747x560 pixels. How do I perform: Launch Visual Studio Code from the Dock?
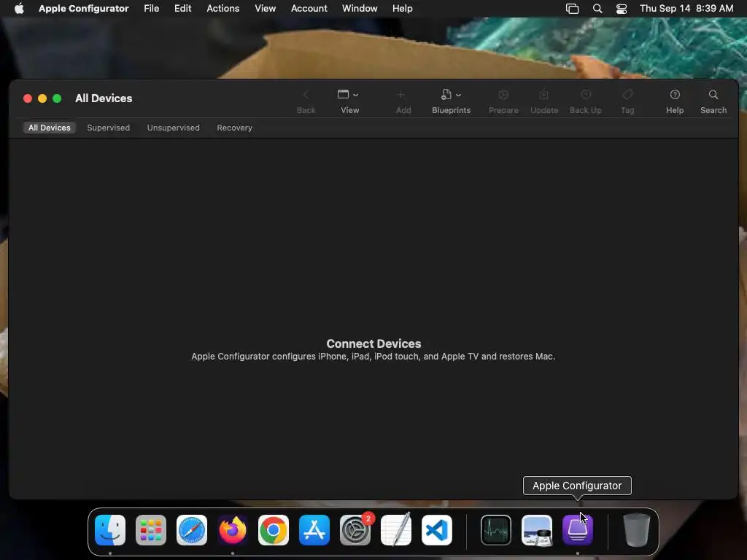[x=437, y=530]
